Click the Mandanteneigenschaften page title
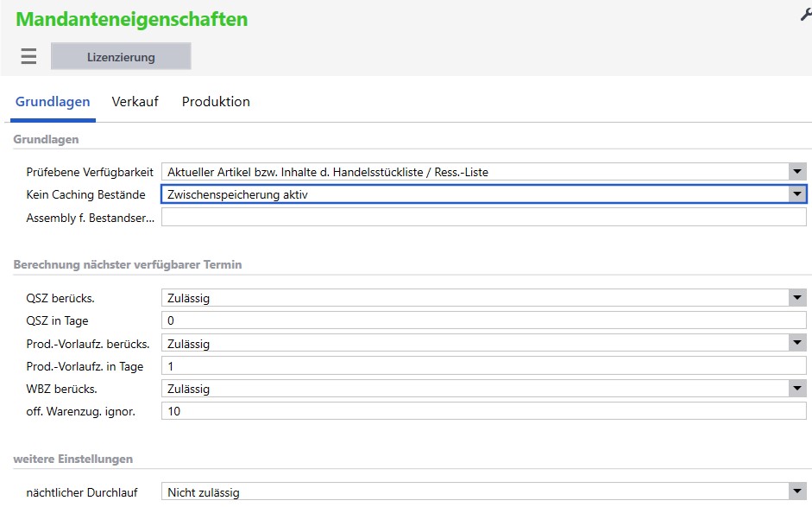Screen dimensions: 812x507 coord(131,19)
